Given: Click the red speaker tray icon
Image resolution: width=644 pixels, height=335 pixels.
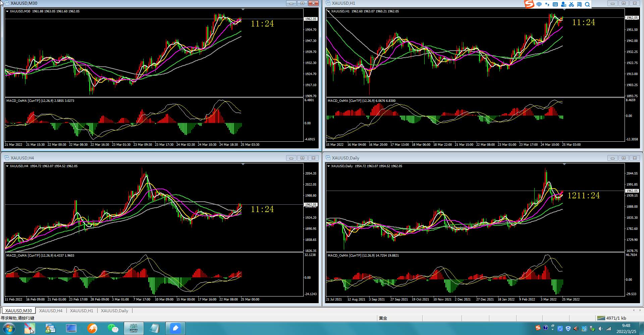Looking at the screenshot, I should tap(576, 329).
